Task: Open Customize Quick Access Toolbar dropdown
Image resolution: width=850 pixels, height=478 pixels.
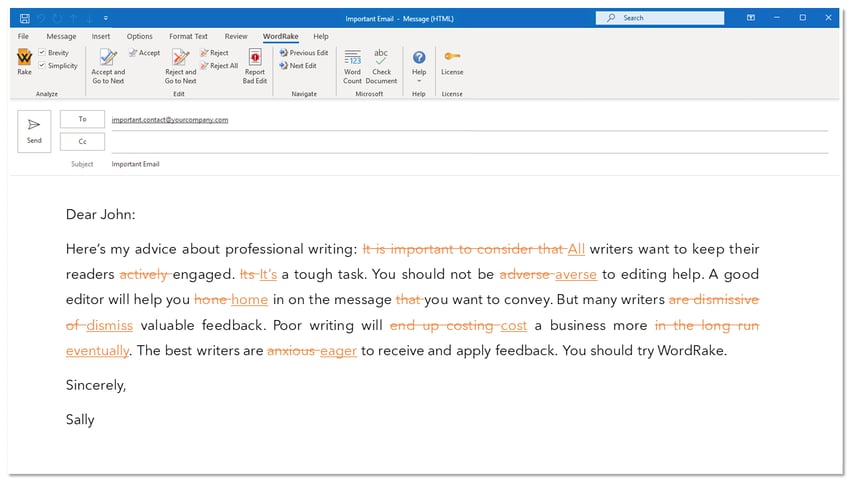Action: pos(106,18)
